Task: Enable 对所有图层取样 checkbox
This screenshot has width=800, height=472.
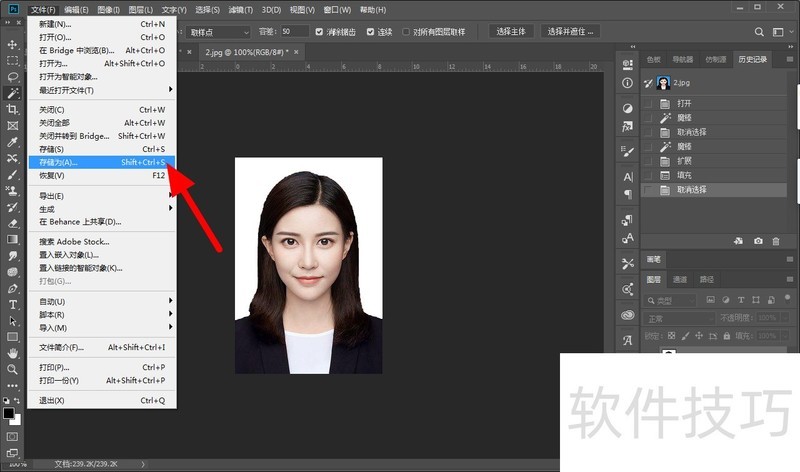Action: pos(407,31)
